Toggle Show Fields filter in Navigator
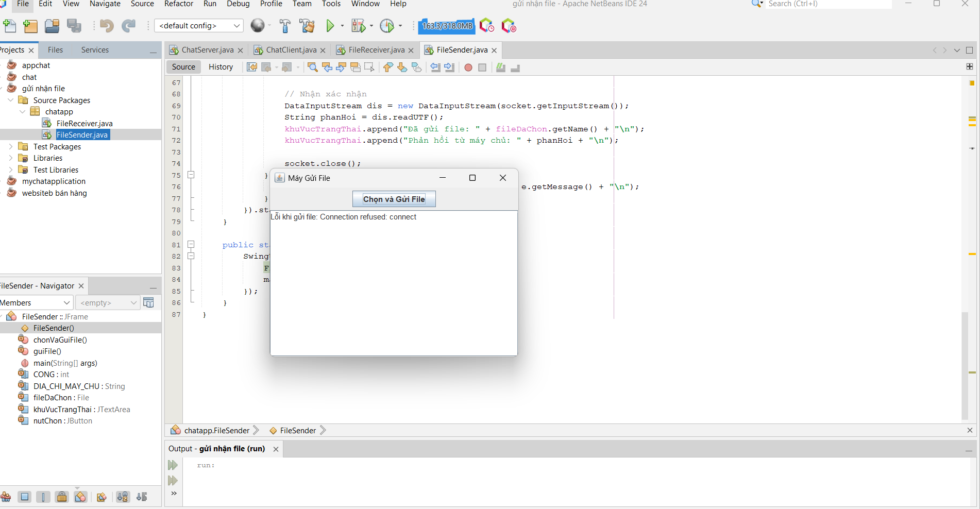980x509 pixels. point(24,497)
